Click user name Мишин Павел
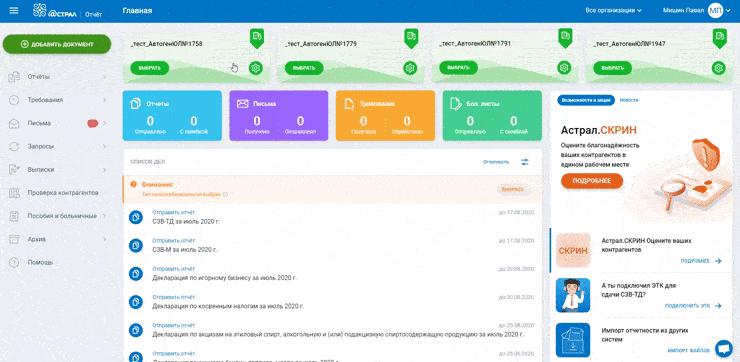The width and height of the screenshot is (740, 362). (x=682, y=10)
